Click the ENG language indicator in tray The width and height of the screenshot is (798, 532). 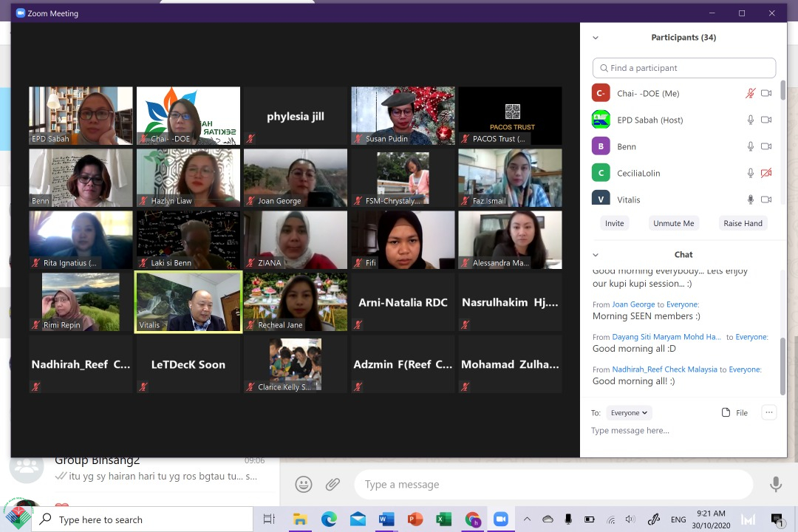coord(678,519)
